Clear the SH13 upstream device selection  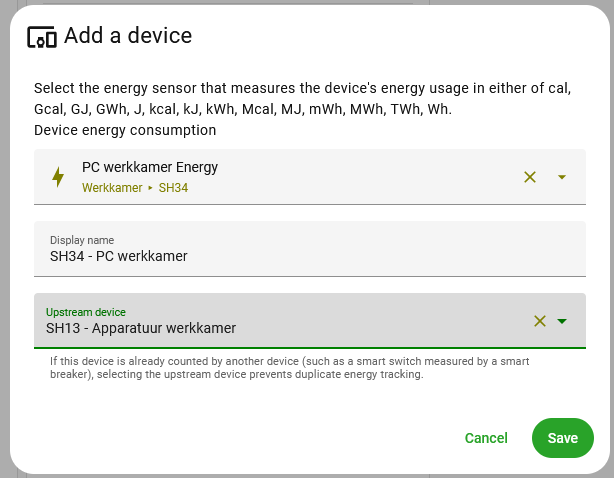540,321
